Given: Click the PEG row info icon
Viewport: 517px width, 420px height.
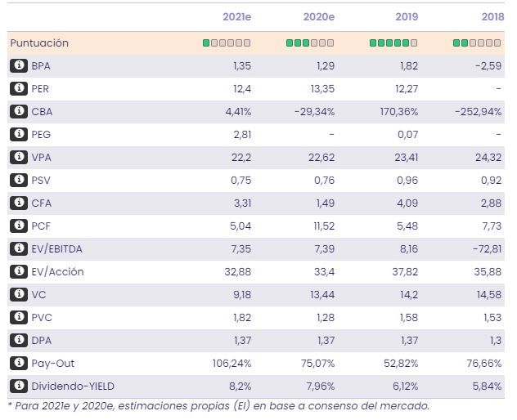Looking at the screenshot, I should 18,134.
